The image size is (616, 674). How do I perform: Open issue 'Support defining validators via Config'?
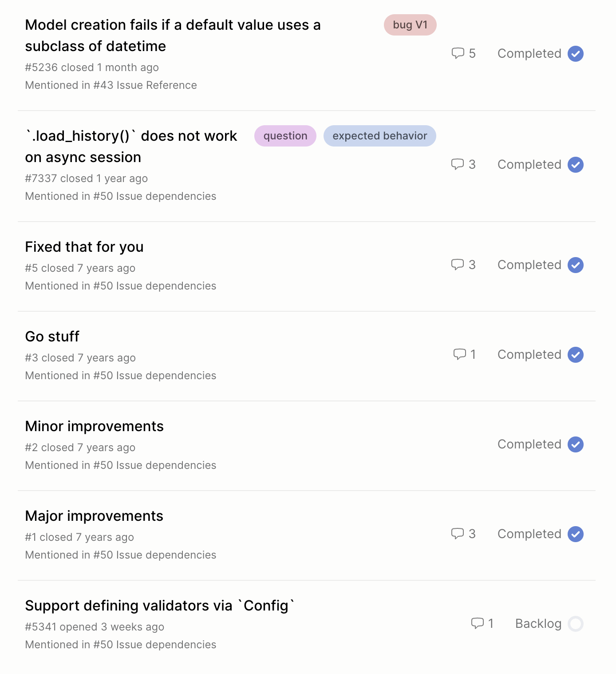point(161,605)
